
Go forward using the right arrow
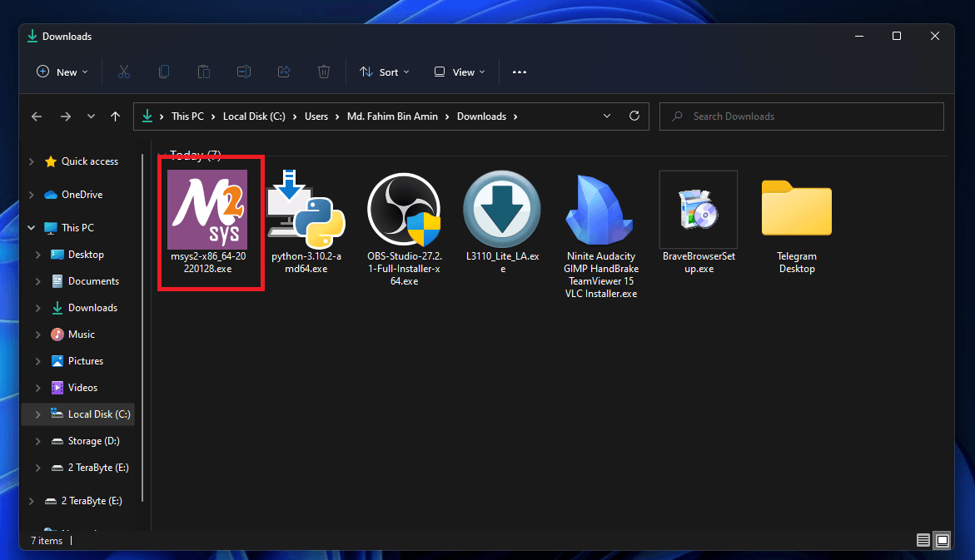pos(65,116)
